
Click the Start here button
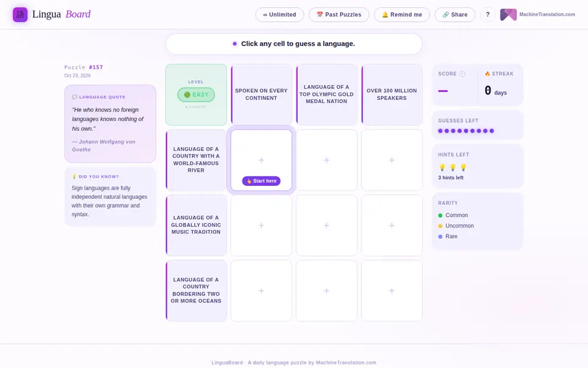click(262, 181)
